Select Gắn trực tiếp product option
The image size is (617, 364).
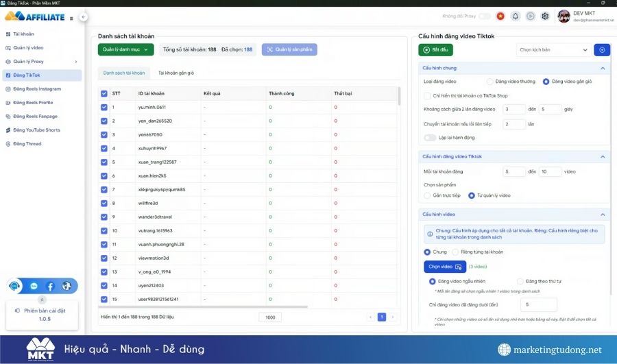427,195
